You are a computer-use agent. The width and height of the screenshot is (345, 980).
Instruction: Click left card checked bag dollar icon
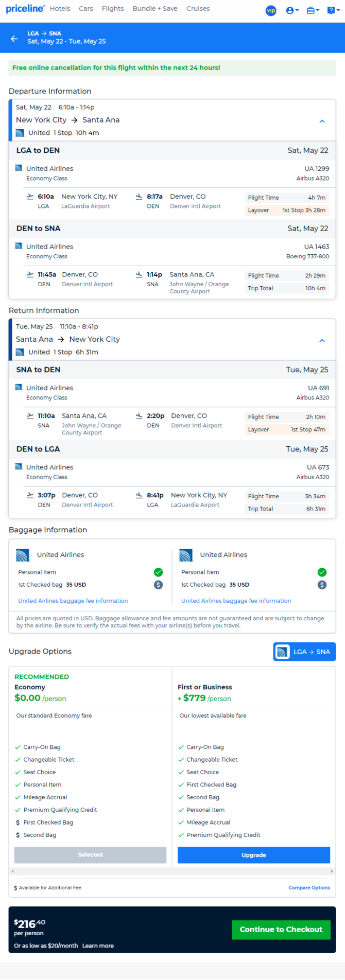159,585
